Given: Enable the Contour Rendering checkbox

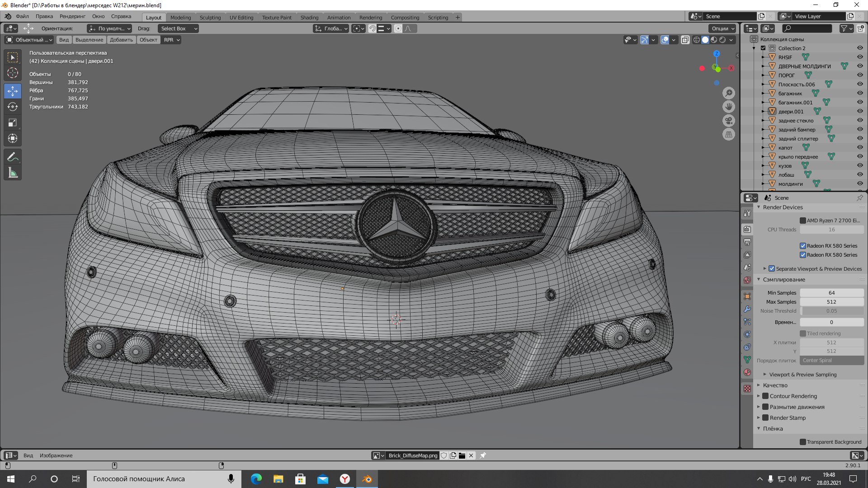Looking at the screenshot, I should [x=765, y=396].
